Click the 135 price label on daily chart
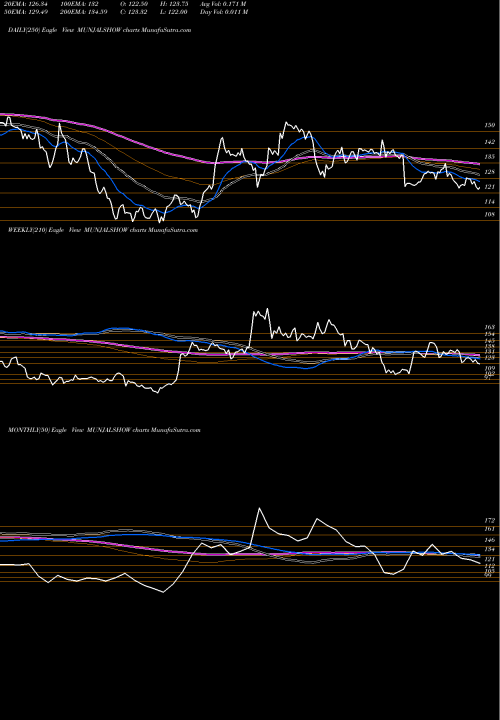 click(x=490, y=157)
